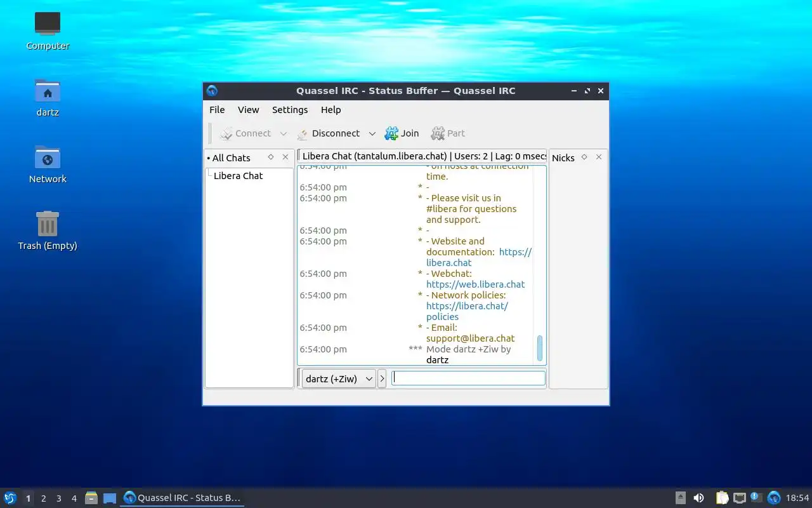Image resolution: width=812 pixels, height=508 pixels.
Task: Click the 18:54 clock
Action: point(797,498)
